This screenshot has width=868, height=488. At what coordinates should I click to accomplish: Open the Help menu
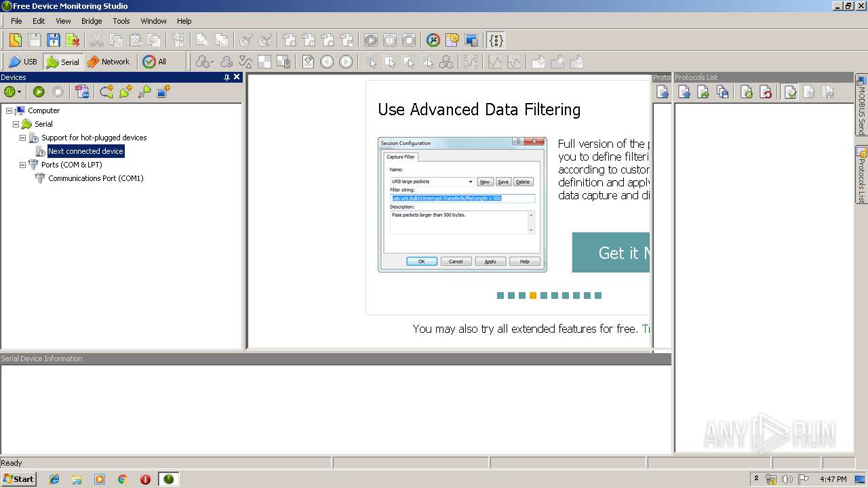click(184, 21)
